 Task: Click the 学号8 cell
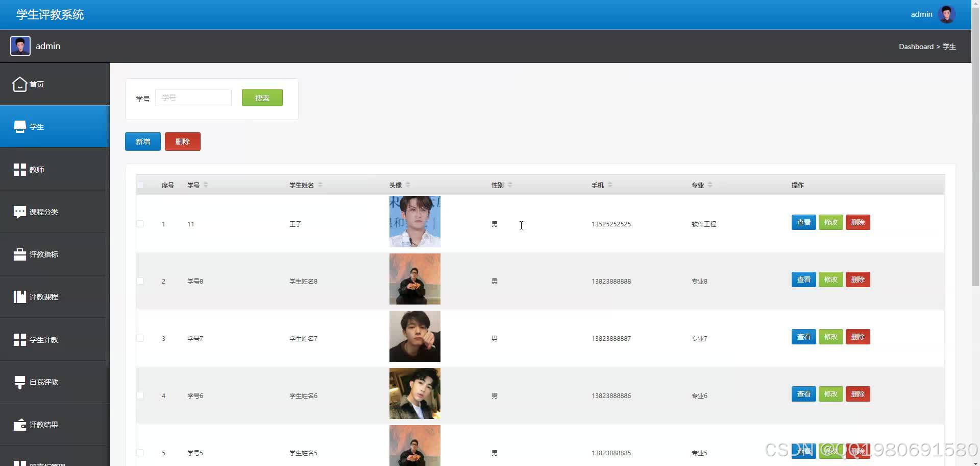pos(195,281)
